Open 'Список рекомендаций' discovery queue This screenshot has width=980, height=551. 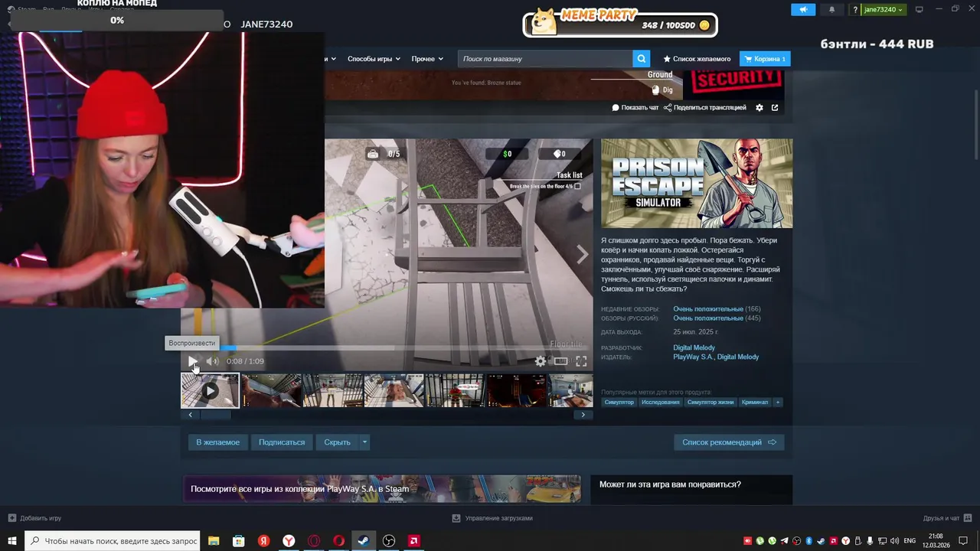tap(729, 442)
